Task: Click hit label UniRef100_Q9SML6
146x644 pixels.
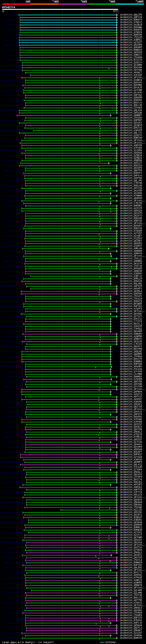Action: (131, 291)
